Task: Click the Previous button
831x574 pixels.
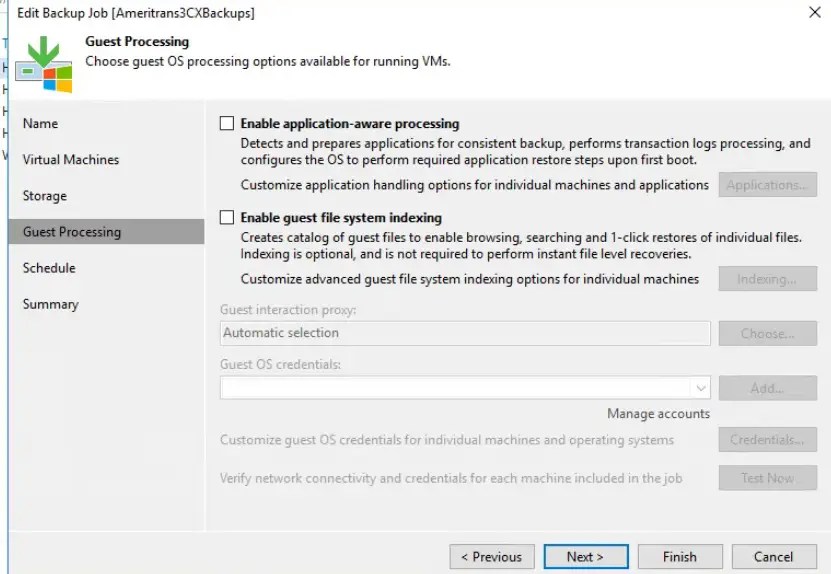Action: tap(492, 557)
